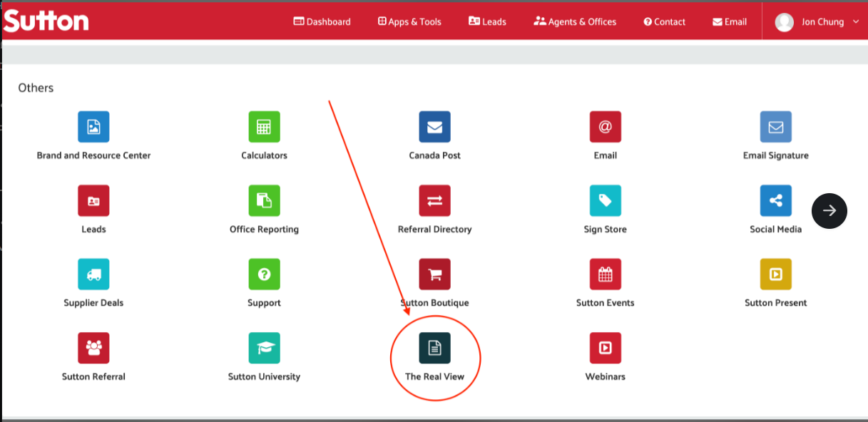Open the red Leads app icon

click(x=93, y=201)
